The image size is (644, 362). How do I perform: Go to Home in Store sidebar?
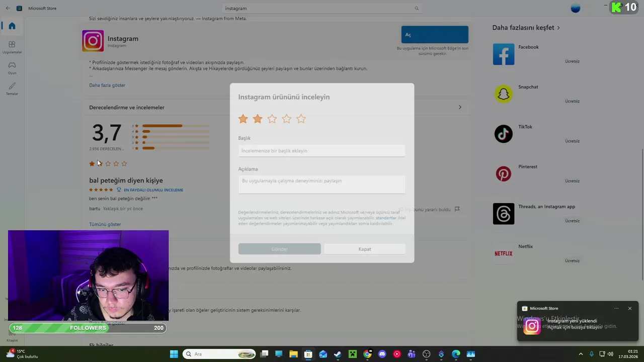pos(12,26)
